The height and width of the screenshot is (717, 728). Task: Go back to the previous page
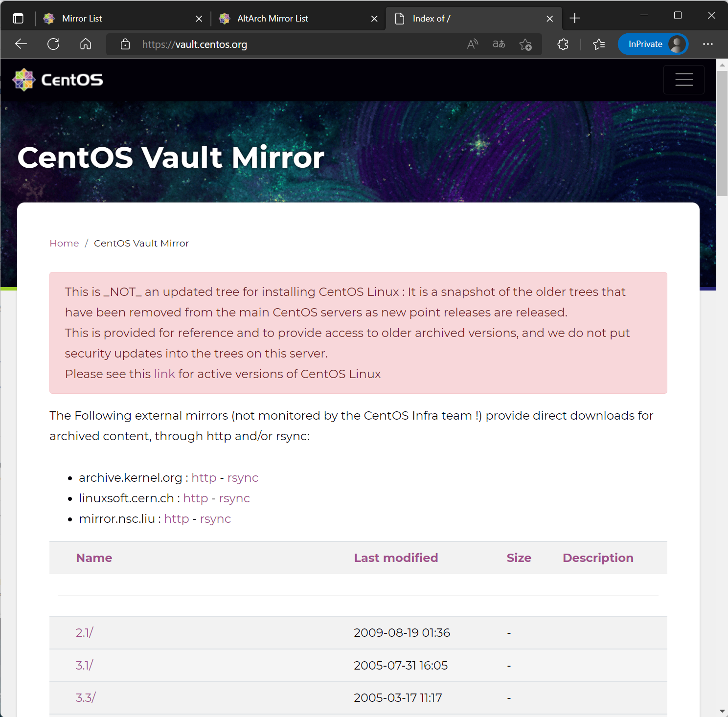(21, 44)
